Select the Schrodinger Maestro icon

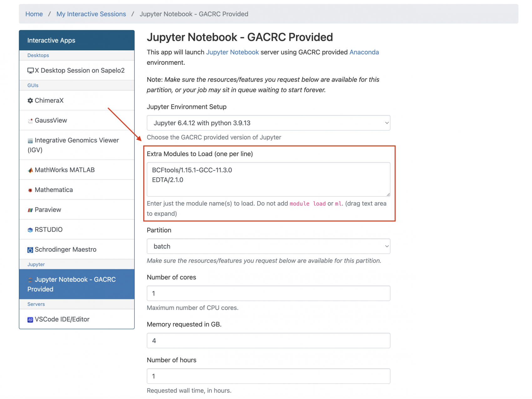coord(30,249)
